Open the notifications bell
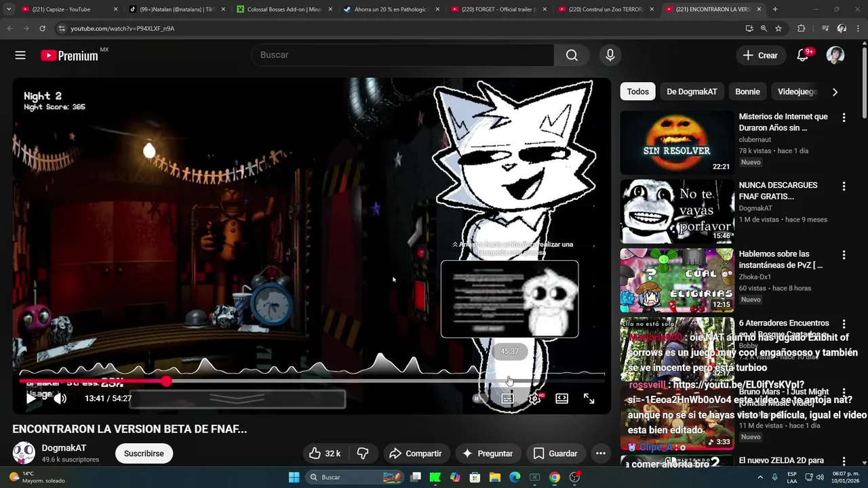Viewport: 868px width, 488px height. coord(802,56)
